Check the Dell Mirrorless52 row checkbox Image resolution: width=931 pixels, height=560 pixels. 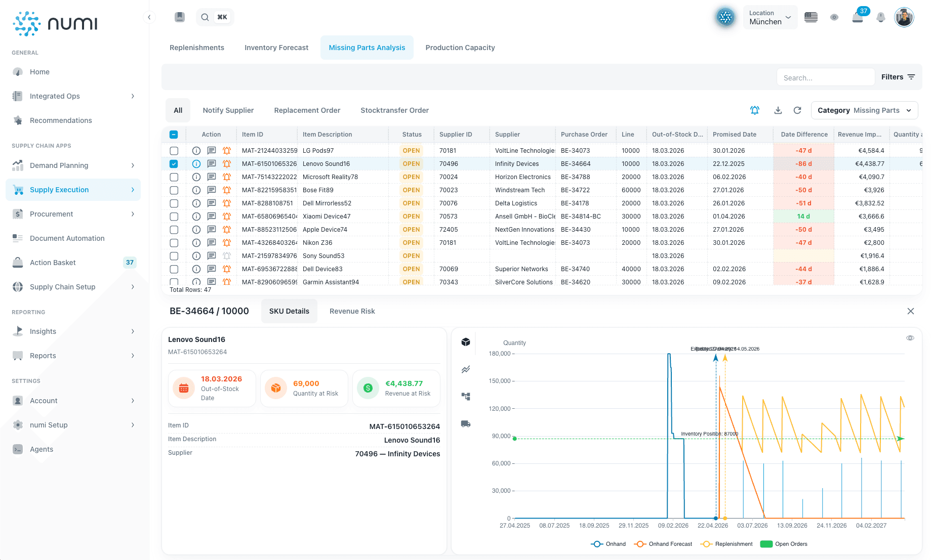[174, 203]
